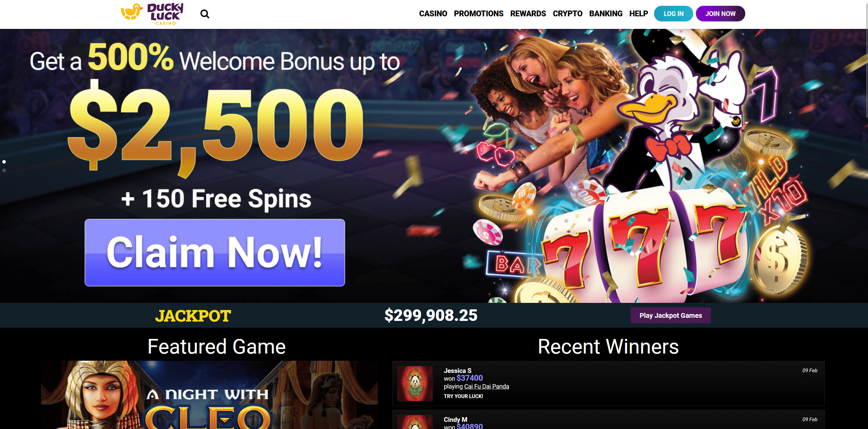Open the CASINO menu
The width and height of the screenshot is (868, 429).
(433, 14)
